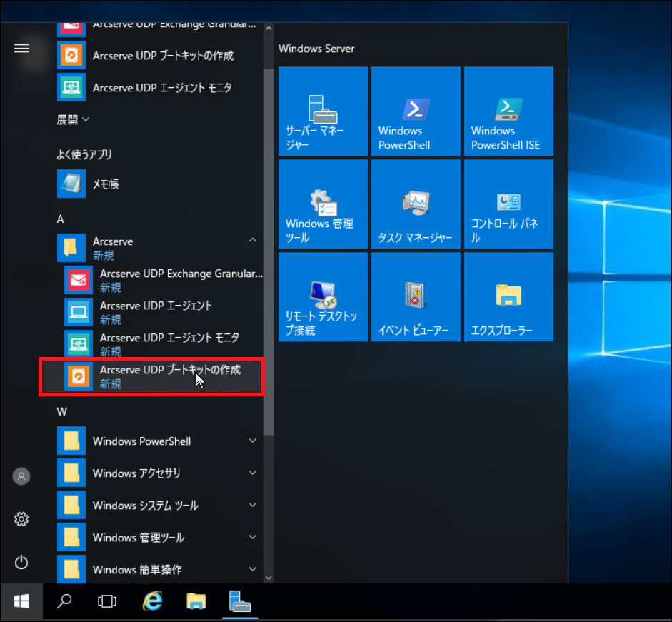The height and width of the screenshot is (622, 672).
Task: Click the power button in Start menu
Action: (21, 562)
